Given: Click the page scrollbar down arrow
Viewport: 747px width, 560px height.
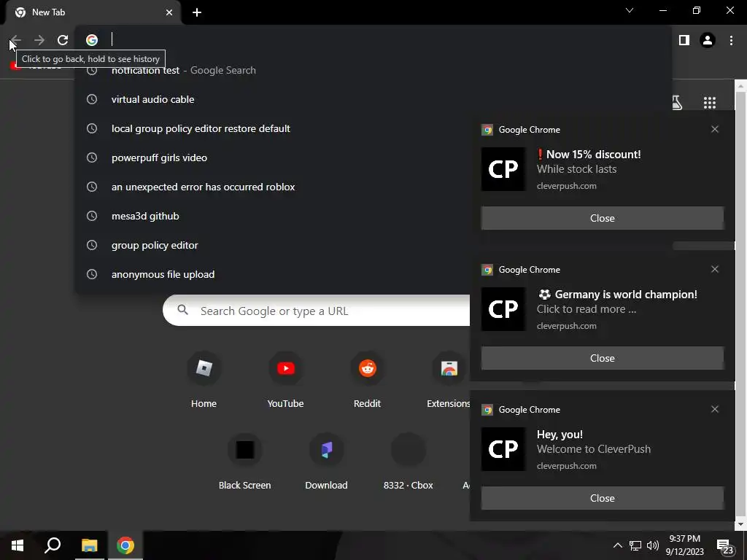Looking at the screenshot, I should (740, 524).
